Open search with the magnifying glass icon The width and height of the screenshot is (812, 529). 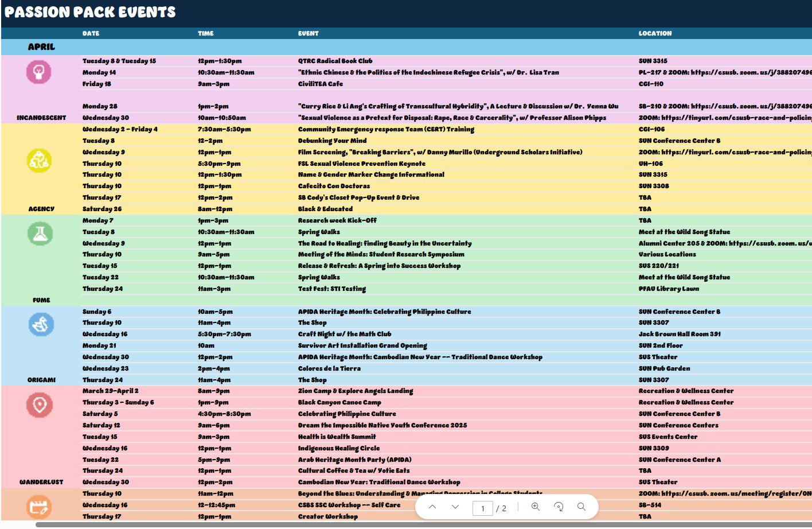(581, 507)
